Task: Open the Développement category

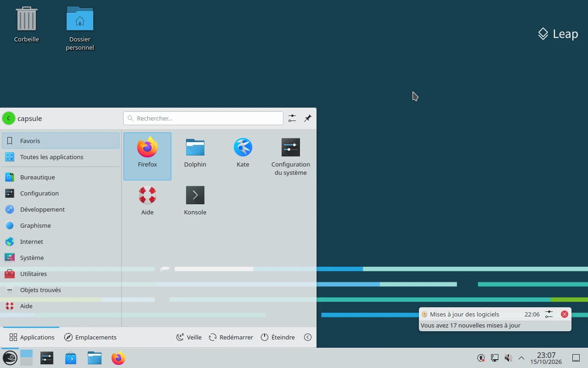Action: click(x=61, y=209)
